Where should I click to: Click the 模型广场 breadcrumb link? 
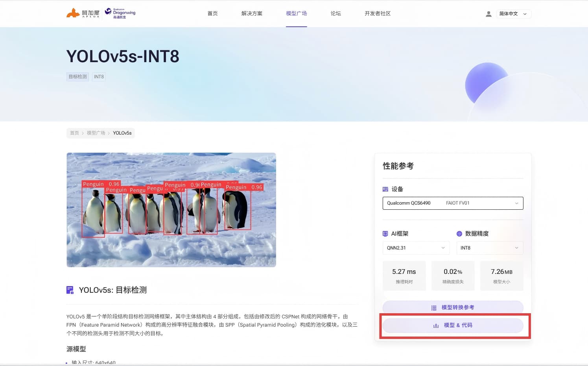[96, 133]
